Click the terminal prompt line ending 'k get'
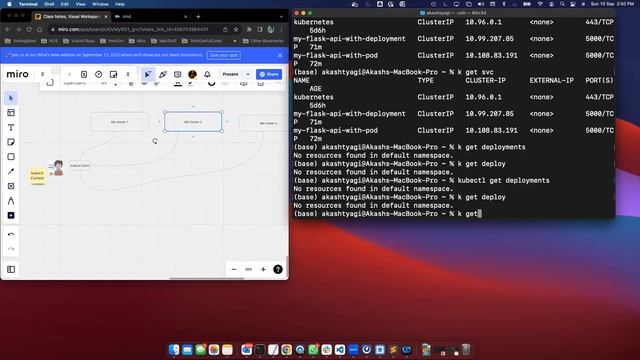 388,214
